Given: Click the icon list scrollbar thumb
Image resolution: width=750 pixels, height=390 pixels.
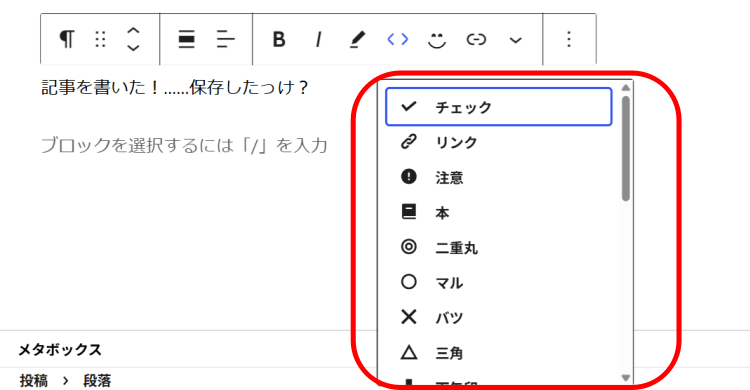Looking at the screenshot, I should (626, 148).
